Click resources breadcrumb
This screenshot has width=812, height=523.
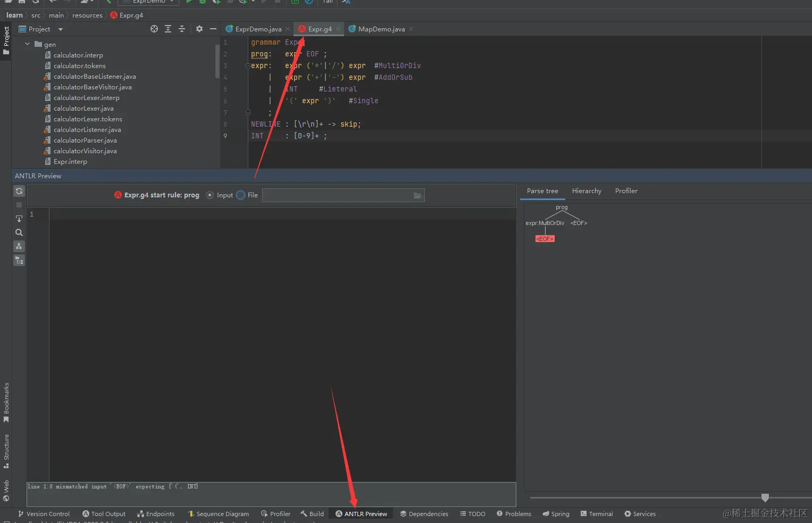coord(87,15)
